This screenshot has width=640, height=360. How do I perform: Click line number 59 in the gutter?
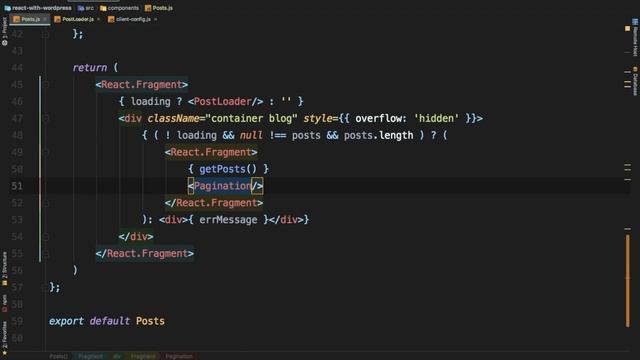point(17,321)
